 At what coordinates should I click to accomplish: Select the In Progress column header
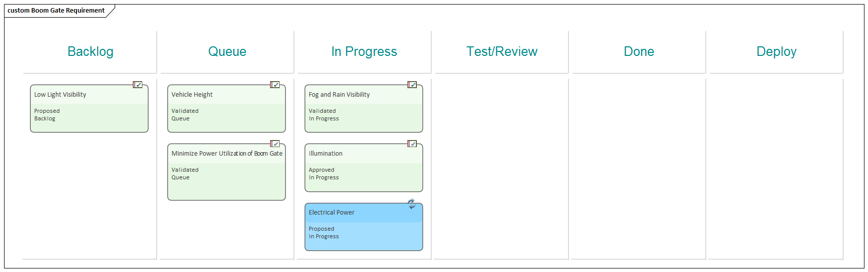click(364, 51)
